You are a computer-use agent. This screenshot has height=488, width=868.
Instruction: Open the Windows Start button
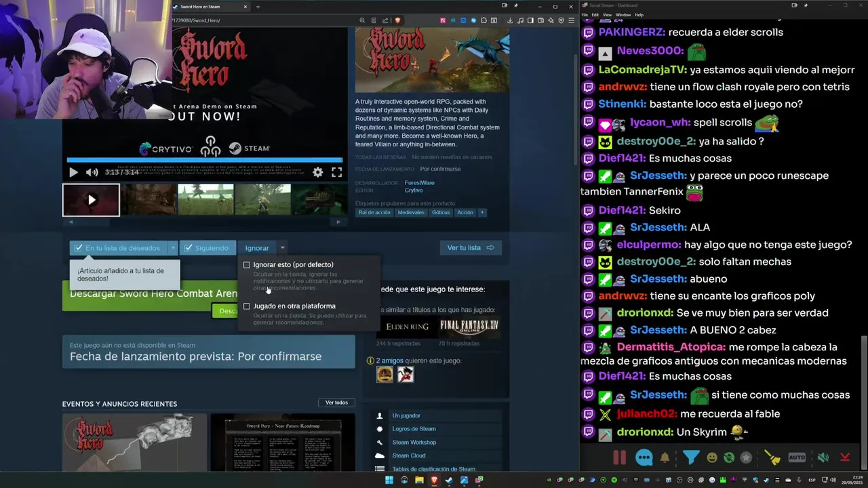389,481
